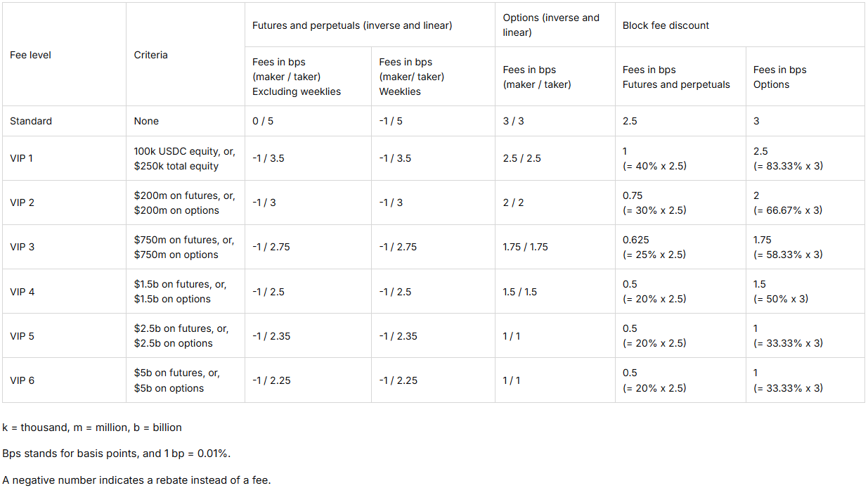Click the "Criteria" column header

pyautogui.click(x=150, y=55)
